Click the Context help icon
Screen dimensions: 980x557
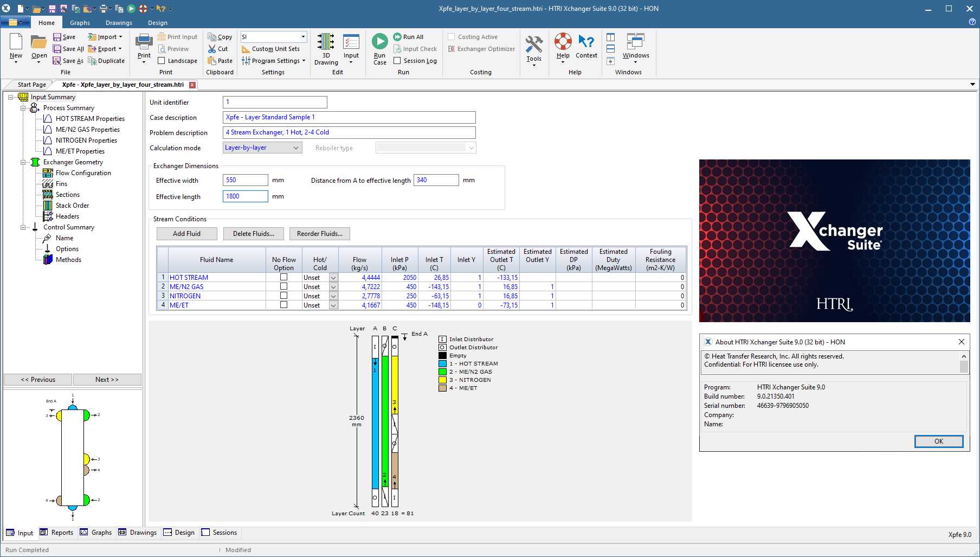tap(586, 41)
